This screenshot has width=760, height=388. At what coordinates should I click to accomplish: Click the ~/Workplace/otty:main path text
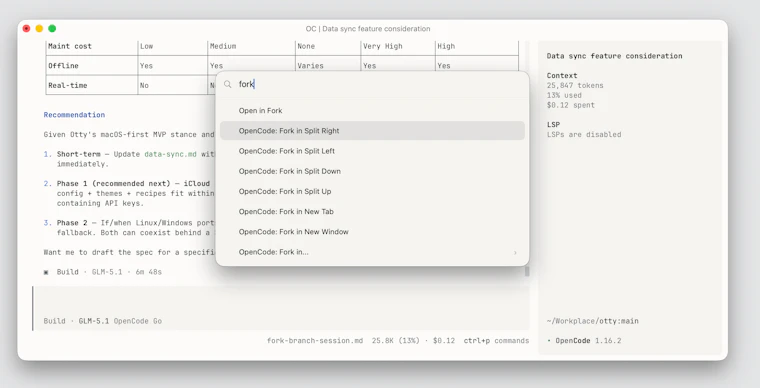pos(592,321)
